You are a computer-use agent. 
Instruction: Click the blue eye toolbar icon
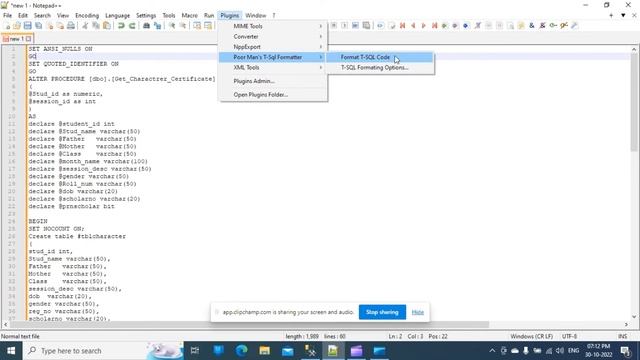(x=380, y=26)
